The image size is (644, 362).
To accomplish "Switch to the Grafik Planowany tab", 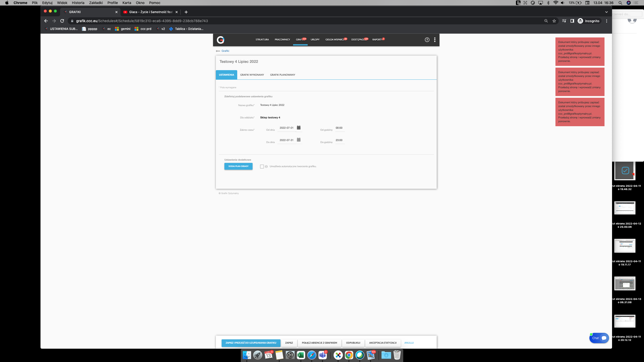I will pyautogui.click(x=283, y=75).
